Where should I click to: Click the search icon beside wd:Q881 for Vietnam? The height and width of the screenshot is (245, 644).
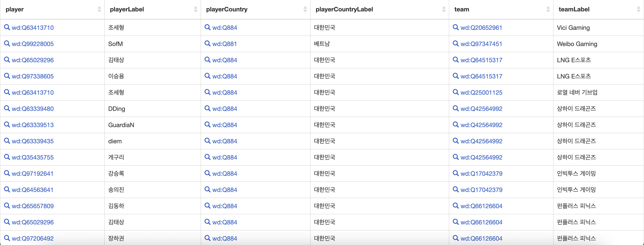[x=207, y=44]
